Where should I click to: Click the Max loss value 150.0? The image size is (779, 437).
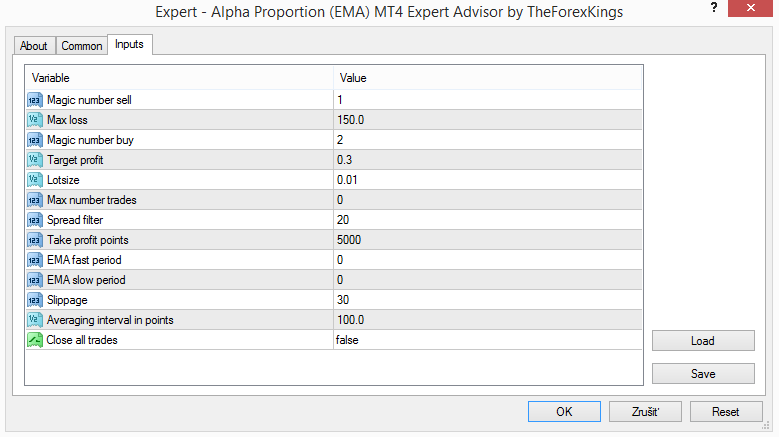pyautogui.click(x=351, y=120)
